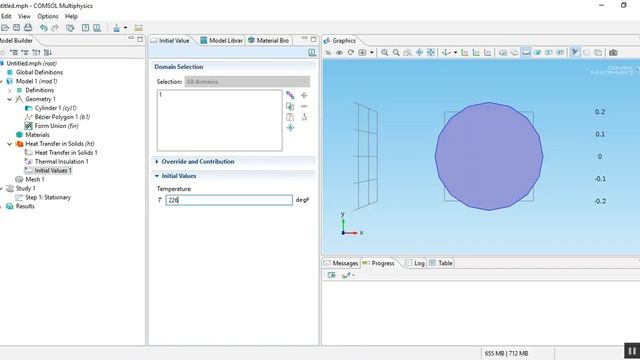Undo the last action

pos(44,28)
